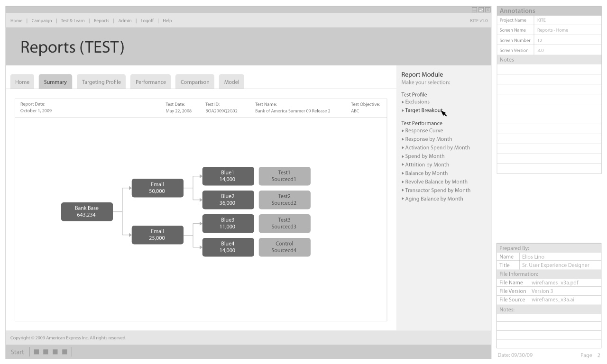Click Test & Learn in top navigation

pos(73,21)
